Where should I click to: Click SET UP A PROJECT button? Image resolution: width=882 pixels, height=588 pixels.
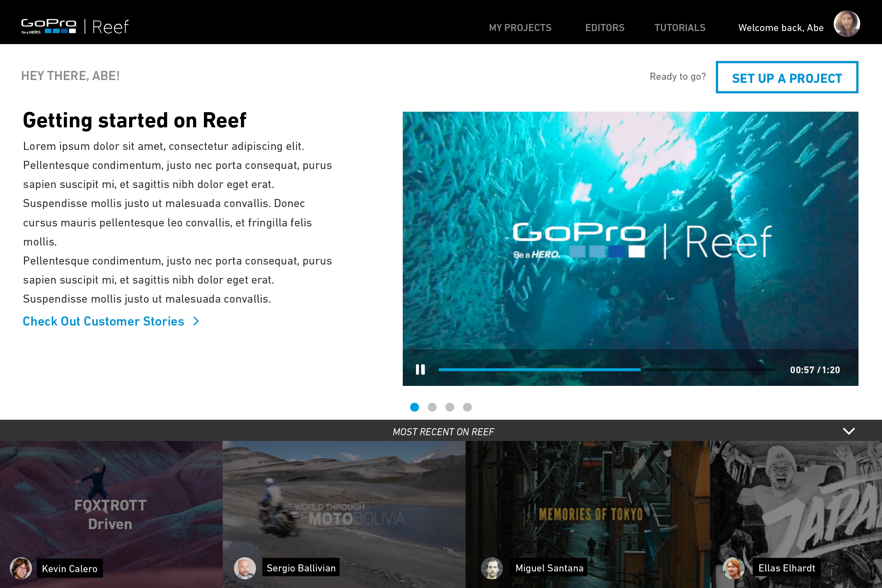pos(787,77)
